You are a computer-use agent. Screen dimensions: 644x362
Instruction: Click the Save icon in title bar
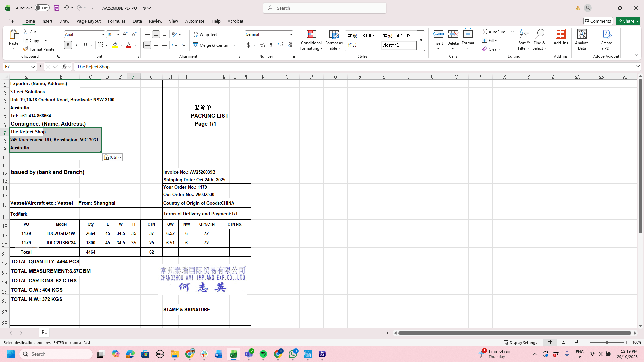click(x=57, y=8)
